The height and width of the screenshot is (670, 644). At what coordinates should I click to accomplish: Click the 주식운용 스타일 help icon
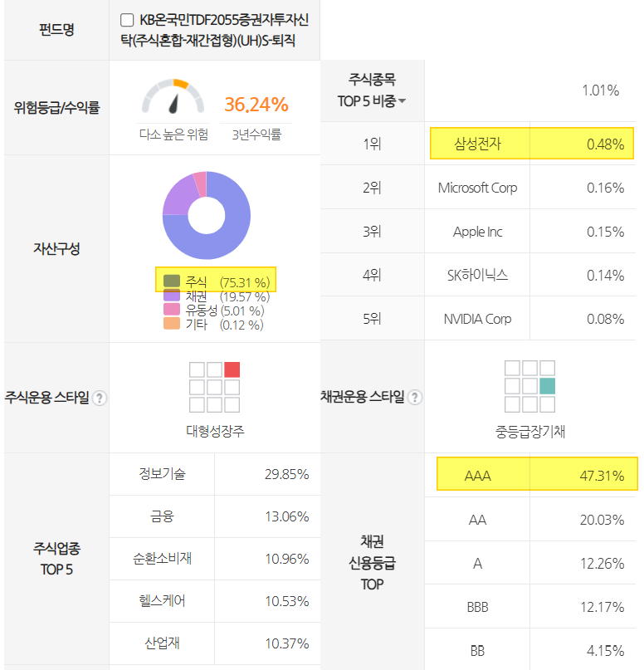click(x=100, y=397)
